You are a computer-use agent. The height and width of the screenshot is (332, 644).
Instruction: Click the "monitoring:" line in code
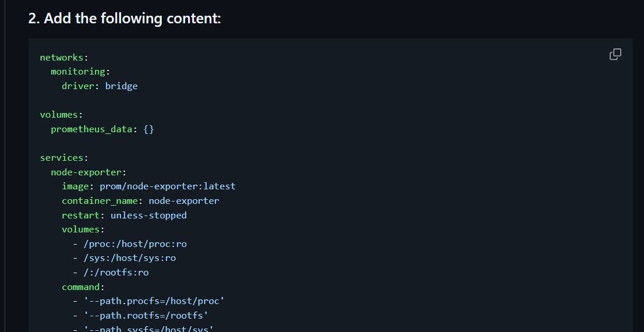[80, 72]
